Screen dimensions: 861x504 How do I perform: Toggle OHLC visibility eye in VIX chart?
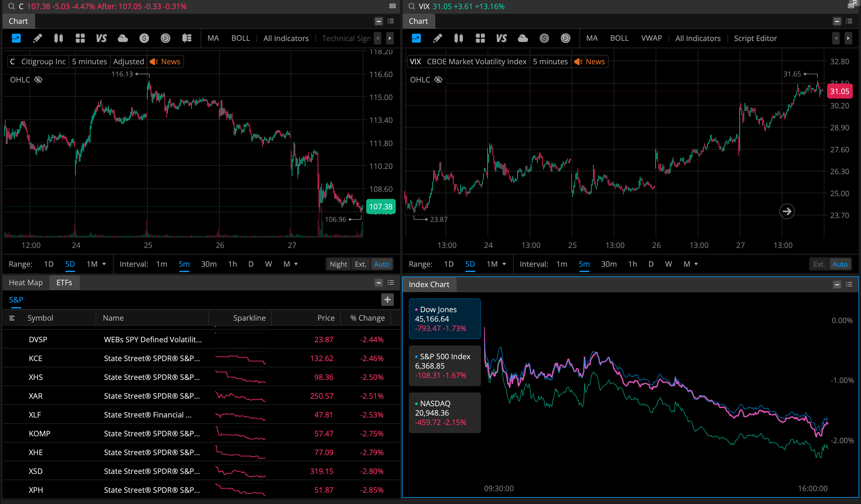pos(438,80)
